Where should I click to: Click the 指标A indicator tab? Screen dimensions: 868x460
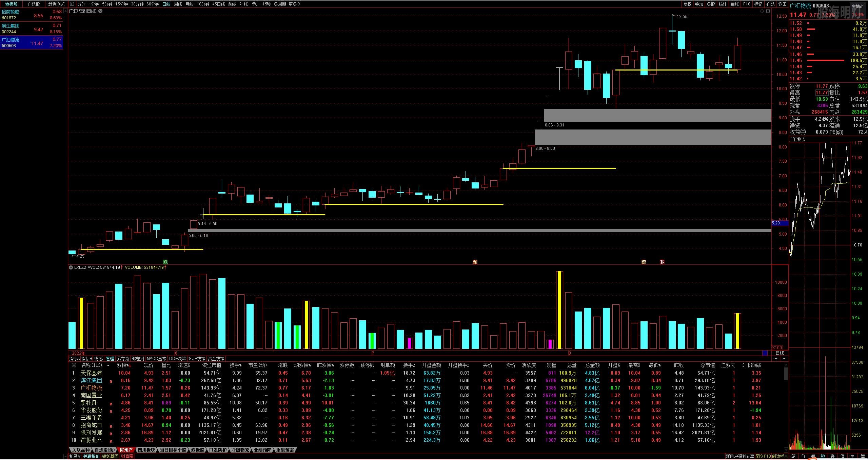click(x=74, y=359)
